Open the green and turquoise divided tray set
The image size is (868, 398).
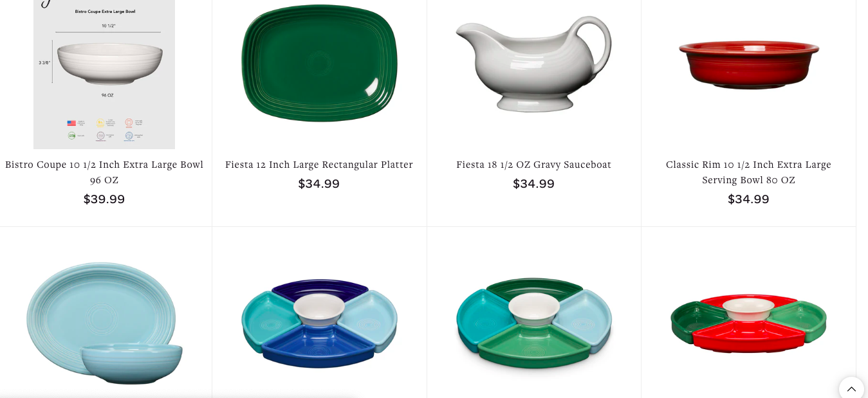click(533, 323)
